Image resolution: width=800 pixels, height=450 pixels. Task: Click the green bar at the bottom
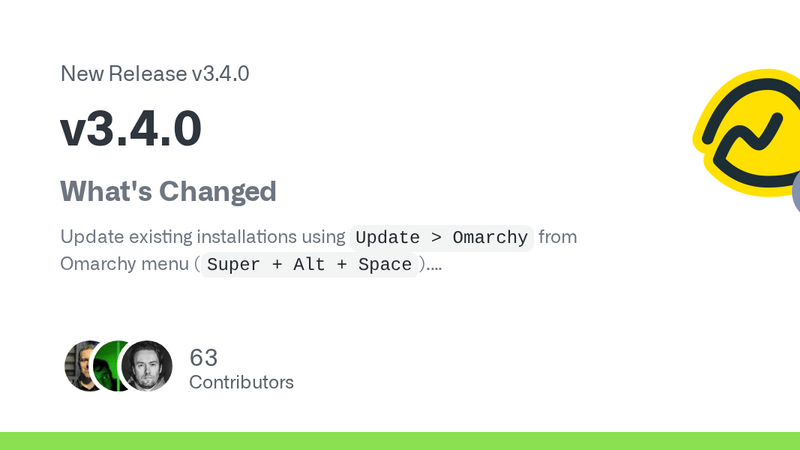[400, 441]
